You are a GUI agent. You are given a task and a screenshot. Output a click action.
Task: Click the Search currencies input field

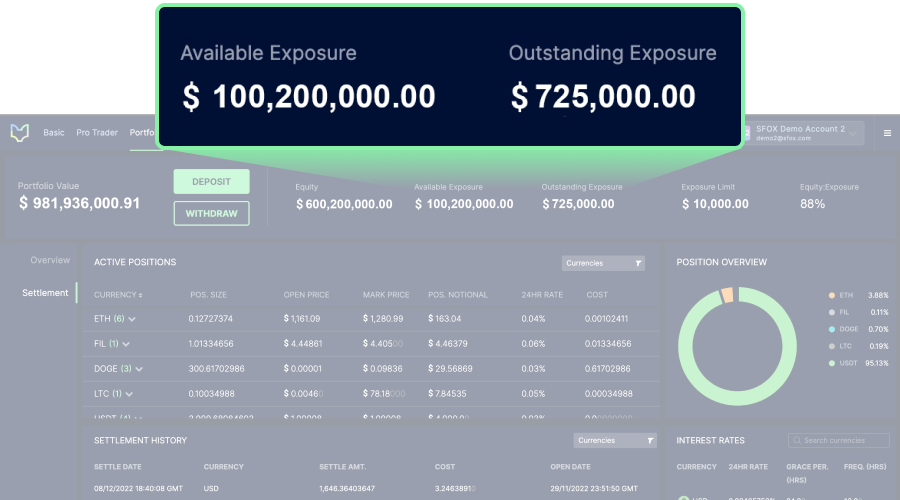coord(839,441)
